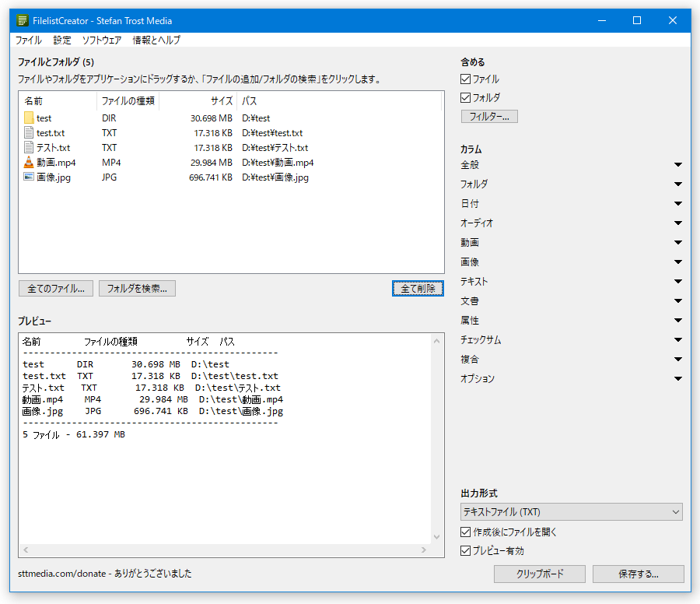Click the 696.741 KB size cell

coord(211,177)
